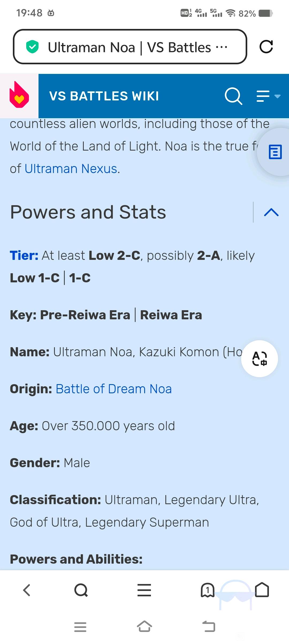Tap the green security shield icon
This screenshot has height=644, width=289.
[x=32, y=47]
